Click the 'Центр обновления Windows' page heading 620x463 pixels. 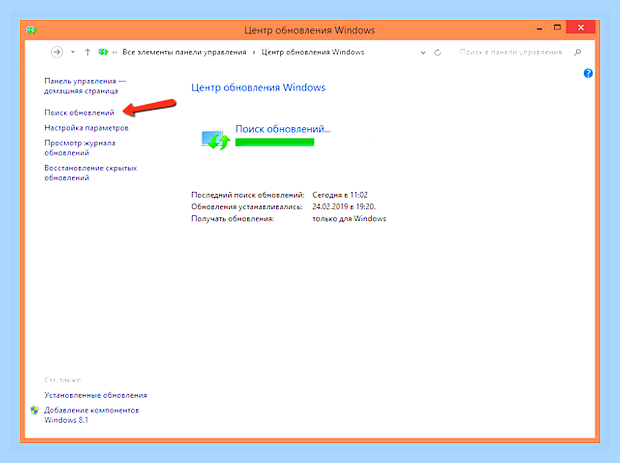258,87
